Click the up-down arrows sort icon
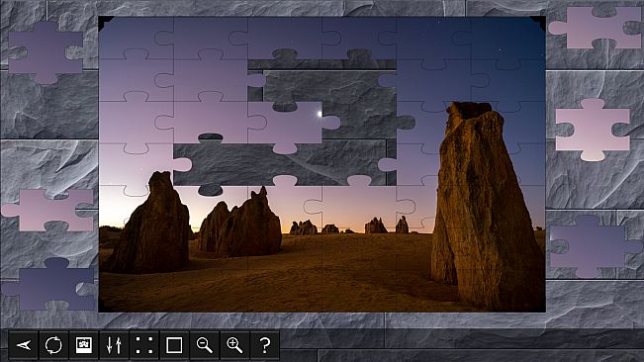This screenshot has height=362, width=644. 114,345
